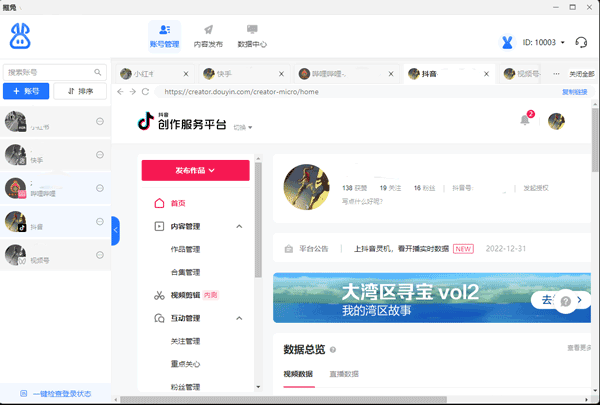Close the 抖音 browser tab
This screenshot has width=600, height=405.
click(486, 74)
